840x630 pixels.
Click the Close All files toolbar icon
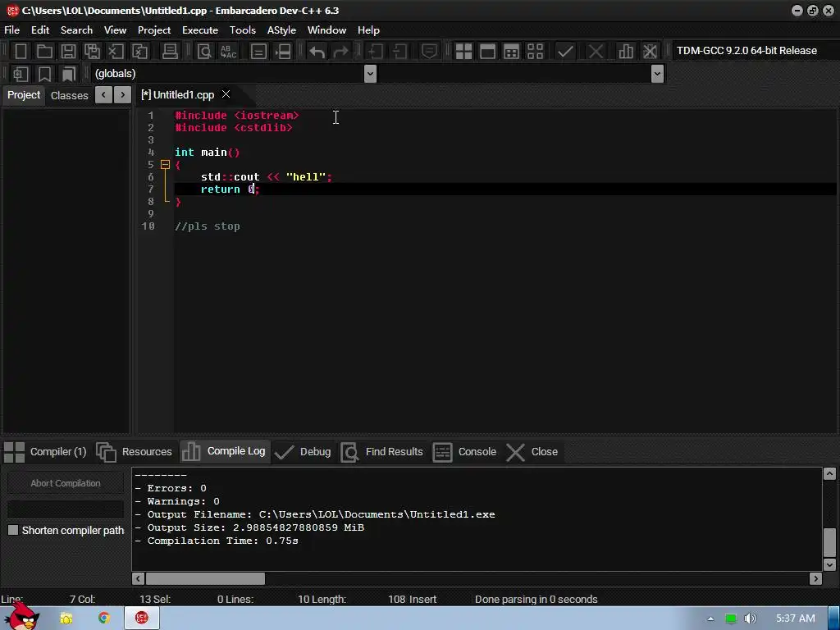[139, 51]
